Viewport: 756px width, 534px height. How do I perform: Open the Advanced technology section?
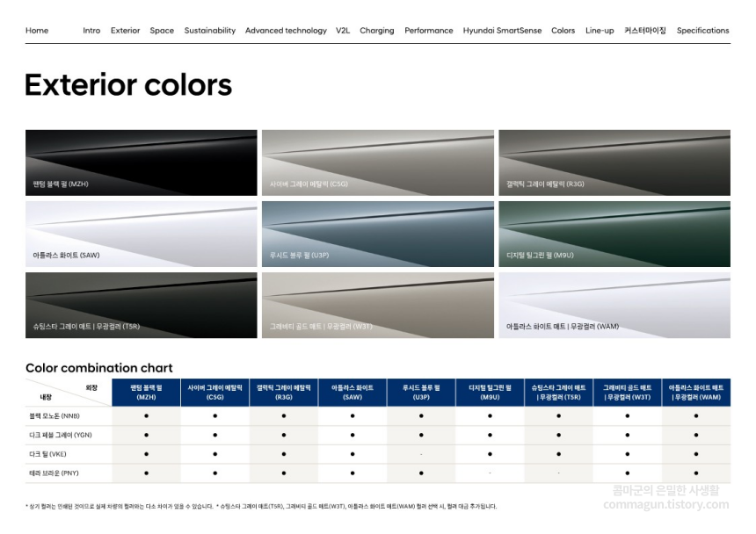(x=286, y=31)
